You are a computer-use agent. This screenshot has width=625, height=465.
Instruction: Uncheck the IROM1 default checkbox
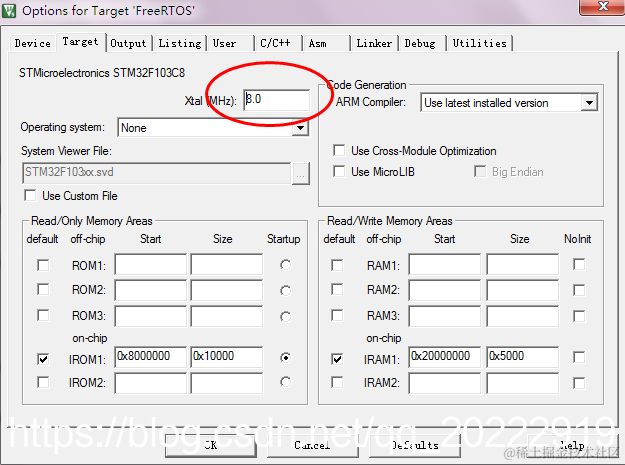[x=43, y=359]
